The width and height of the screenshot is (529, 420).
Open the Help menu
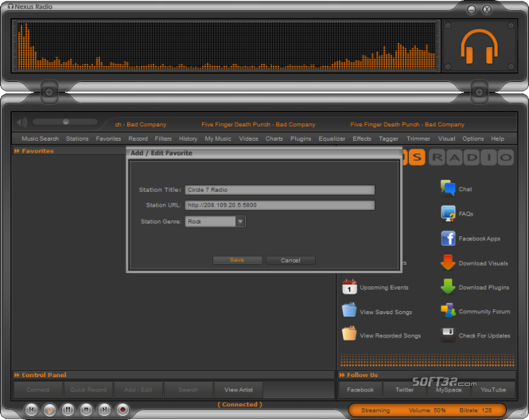click(498, 138)
